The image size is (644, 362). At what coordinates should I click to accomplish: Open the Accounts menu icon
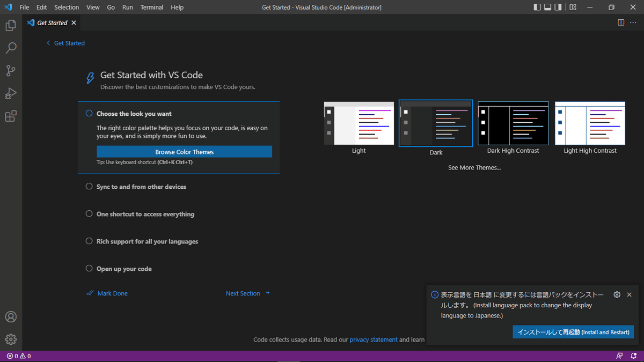11,317
